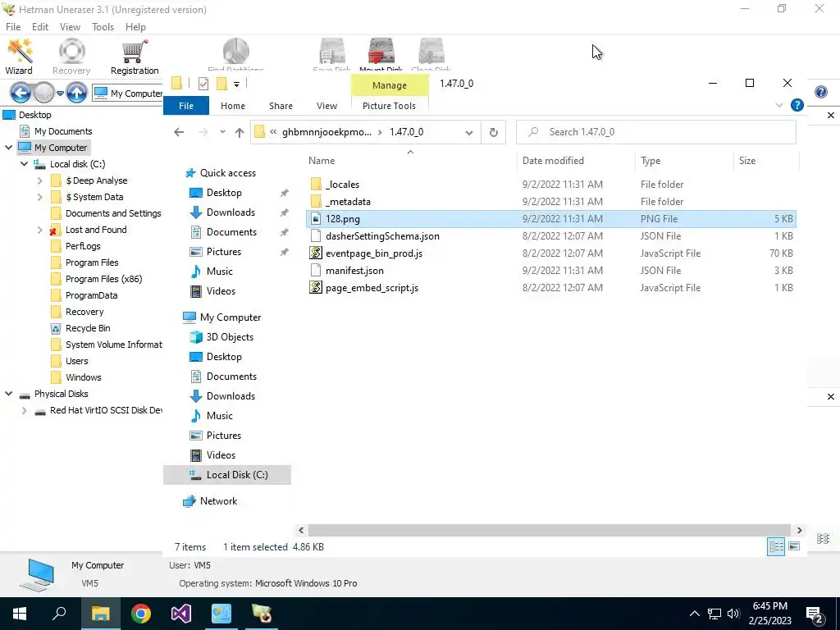The image size is (840, 630).
Task: Expand the Lost and Found folder
Action: [x=39, y=230]
